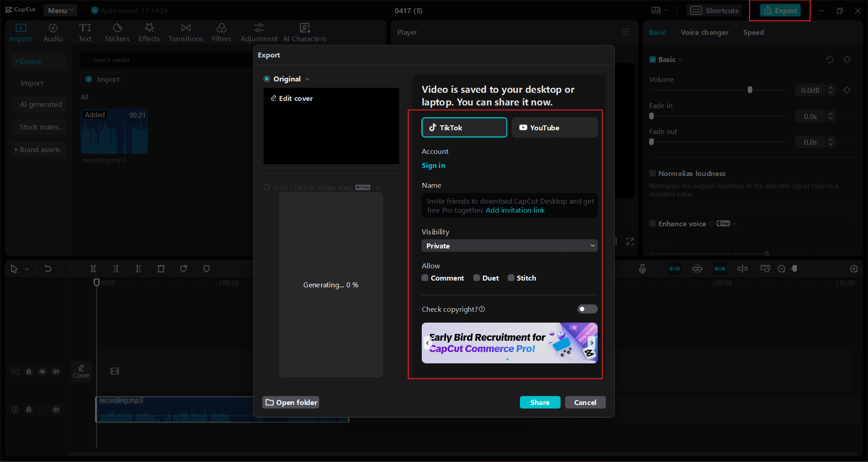The image size is (868, 462).
Task: Click the Search media field
Action: coord(166,60)
